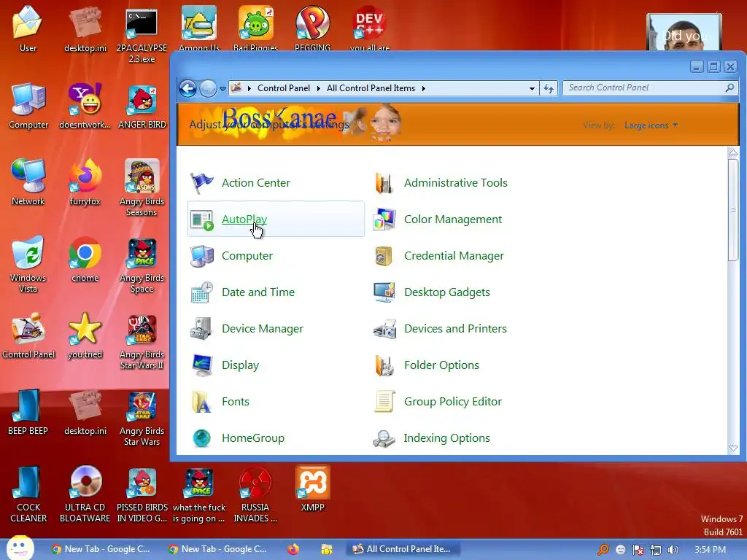Switch to second New Tab Google Chrome taskbar item

pos(217,550)
